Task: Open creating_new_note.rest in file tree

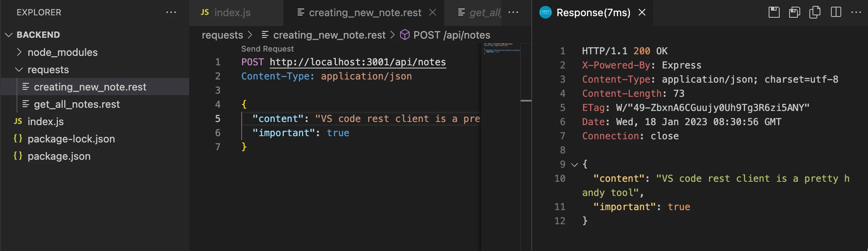Action: [x=90, y=87]
